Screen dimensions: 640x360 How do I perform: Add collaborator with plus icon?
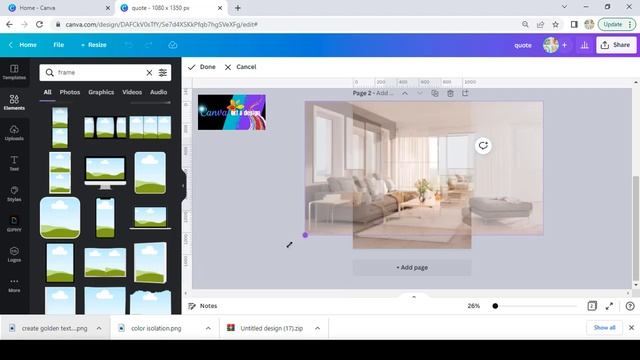(564, 45)
